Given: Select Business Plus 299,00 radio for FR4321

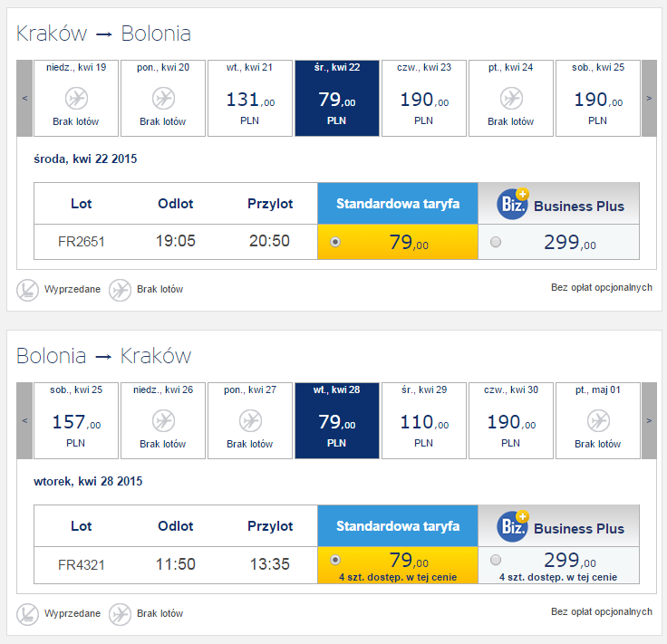Looking at the screenshot, I should click(496, 560).
